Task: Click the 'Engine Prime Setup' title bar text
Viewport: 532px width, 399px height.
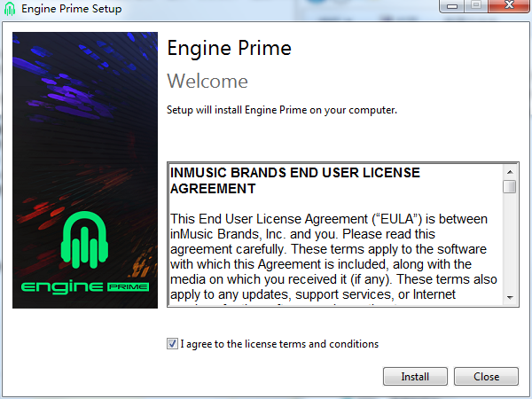Action: (71, 9)
